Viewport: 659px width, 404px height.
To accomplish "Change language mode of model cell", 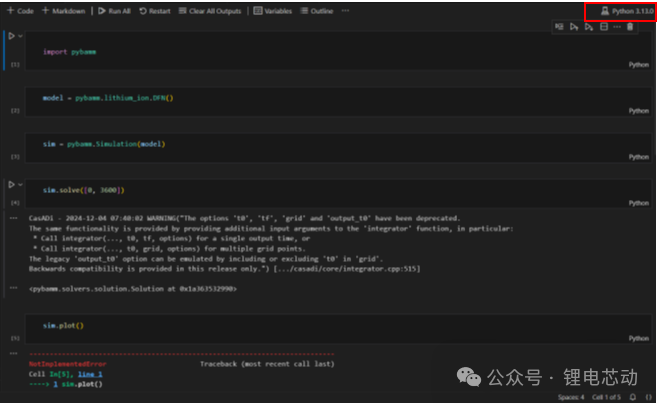I will coord(638,111).
